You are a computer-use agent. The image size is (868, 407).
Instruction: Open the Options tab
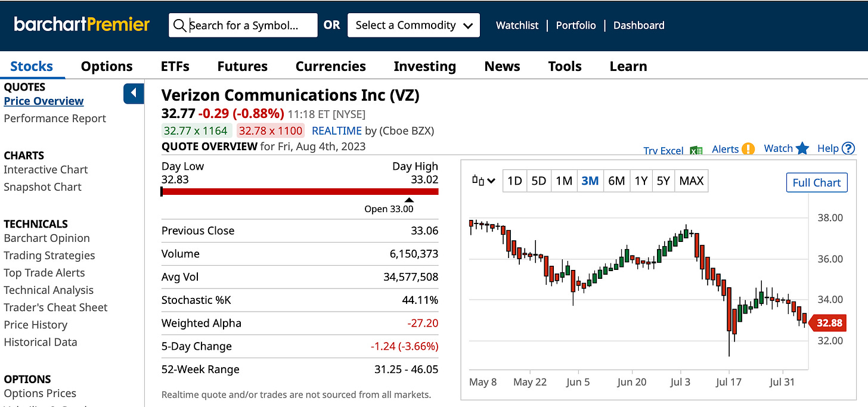coord(107,66)
